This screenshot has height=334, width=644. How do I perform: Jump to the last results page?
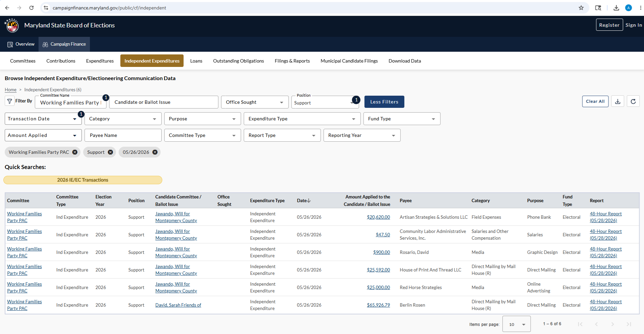coord(629,324)
